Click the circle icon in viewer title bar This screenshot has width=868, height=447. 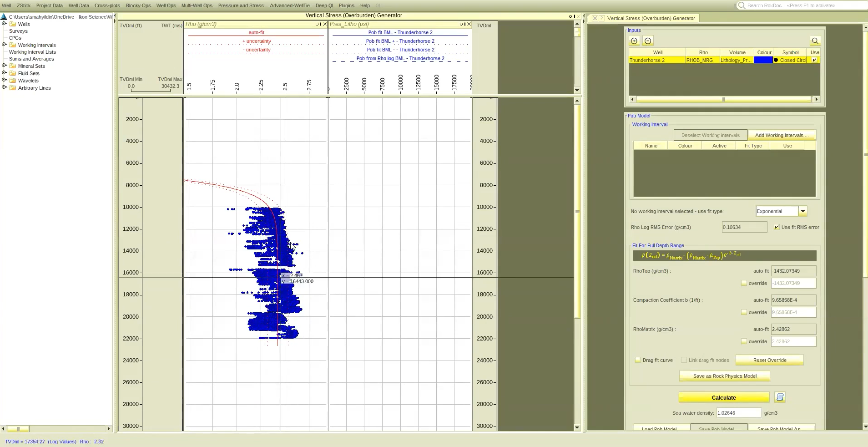(570, 16)
